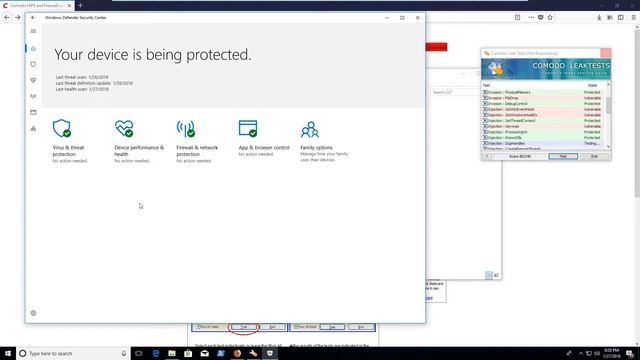
Task: Show hidden system tray icons
Action: click(x=581, y=353)
